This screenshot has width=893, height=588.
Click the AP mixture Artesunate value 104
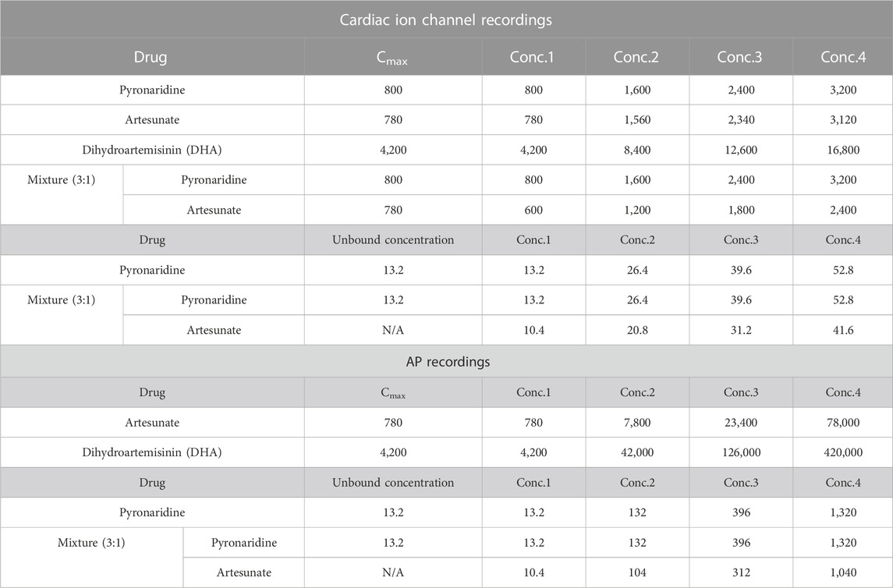click(637, 572)
